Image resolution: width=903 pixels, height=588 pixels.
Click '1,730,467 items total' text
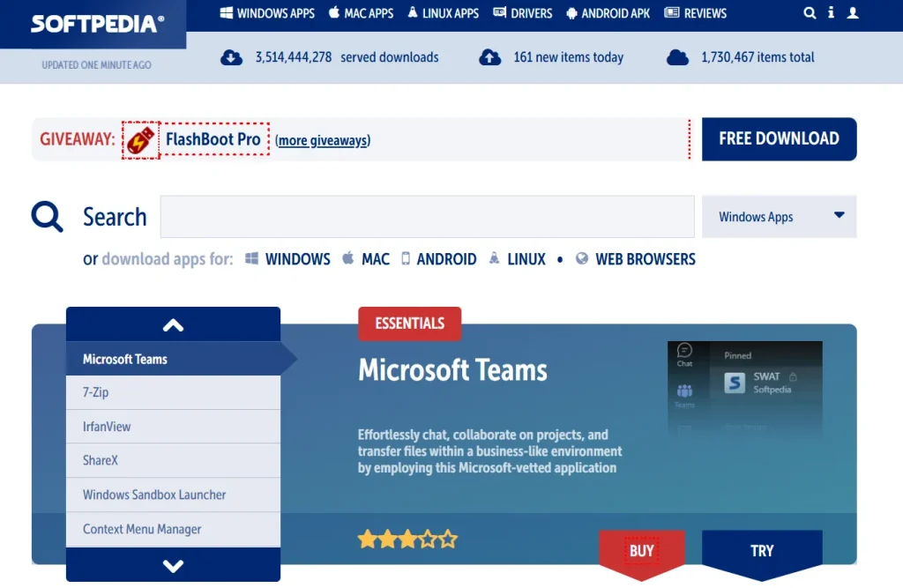[757, 57]
